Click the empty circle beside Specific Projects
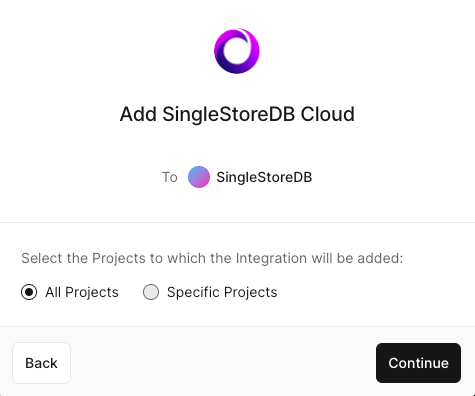This screenshot has width=475, height=396. point(151,292)
